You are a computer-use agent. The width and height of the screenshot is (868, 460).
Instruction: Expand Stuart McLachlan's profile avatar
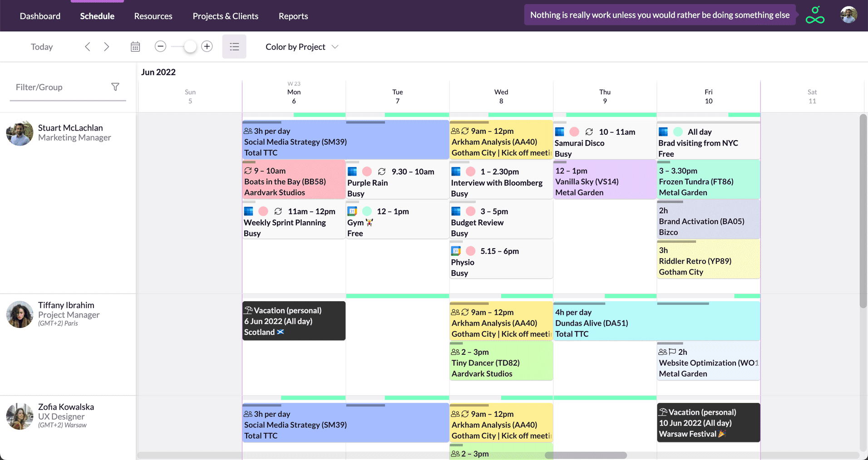19,132
